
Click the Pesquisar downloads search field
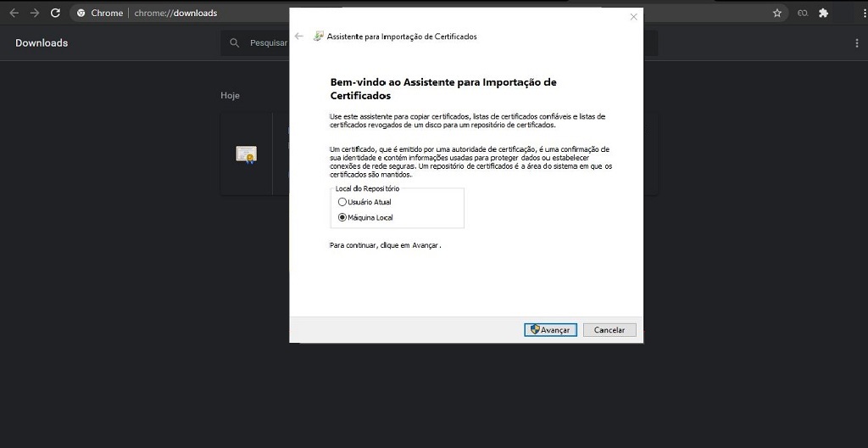point(269,43)
